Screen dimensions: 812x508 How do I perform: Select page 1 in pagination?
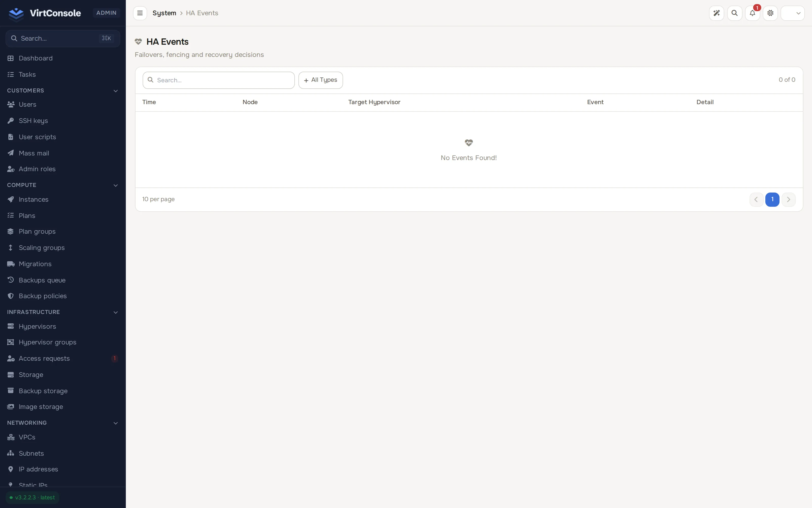pos(772,199)
